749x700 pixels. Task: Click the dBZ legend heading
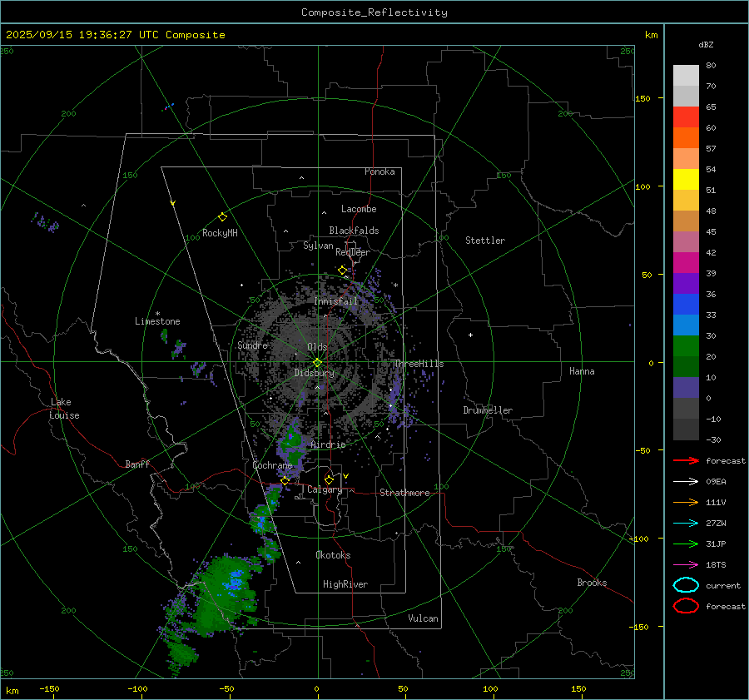706,44
